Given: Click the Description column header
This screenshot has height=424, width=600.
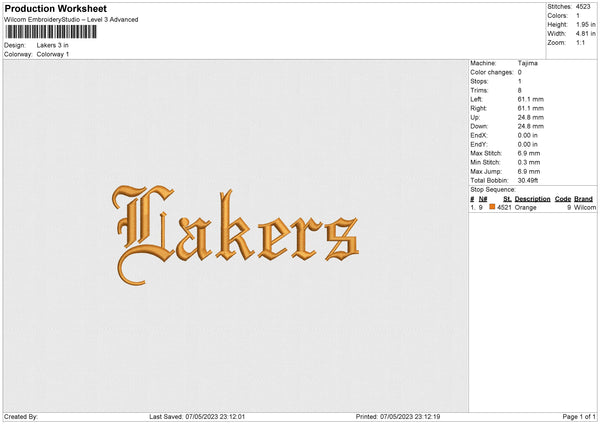Looking at the screenshot, I should click(x=532, y=199).
